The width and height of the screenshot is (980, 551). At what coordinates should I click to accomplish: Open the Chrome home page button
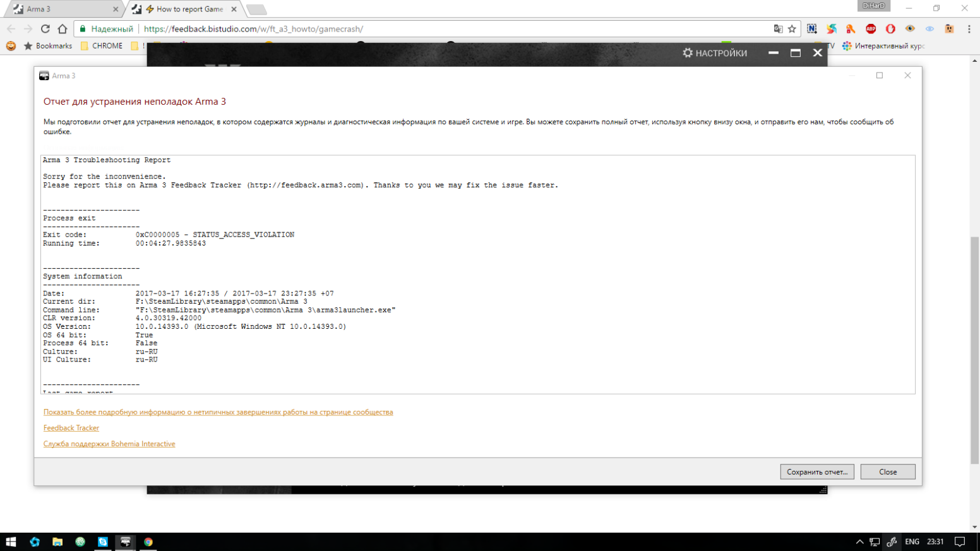pos(63,29)
